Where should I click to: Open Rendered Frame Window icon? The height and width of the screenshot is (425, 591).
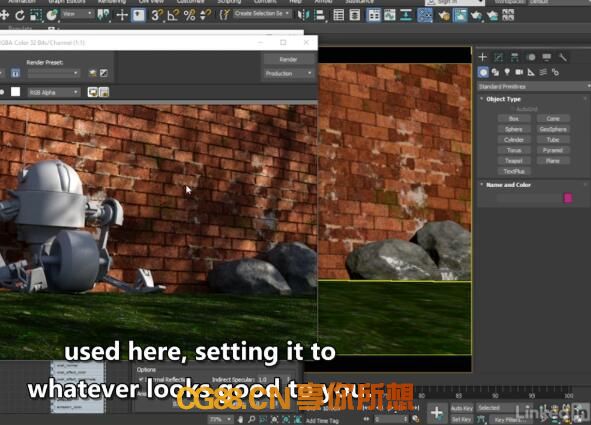pyautogui.click(x=460, y=15)
